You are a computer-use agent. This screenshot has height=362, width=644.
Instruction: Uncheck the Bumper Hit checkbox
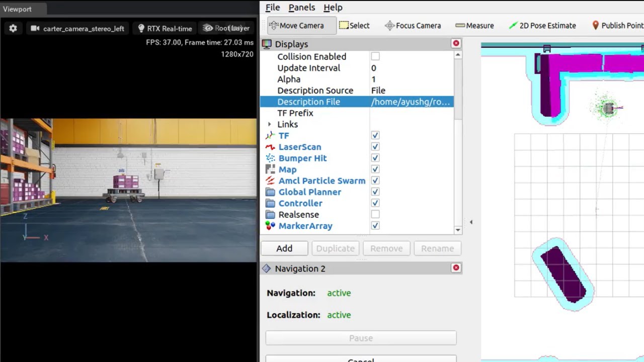(x=375, y=158)
